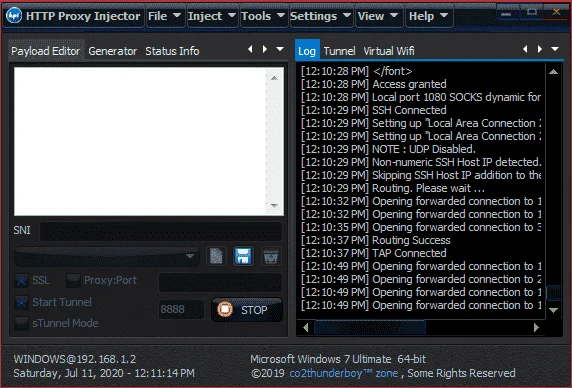Expand the left panel tab list dropdown arrow
The image size is (572, 388).
click(280, 49)
